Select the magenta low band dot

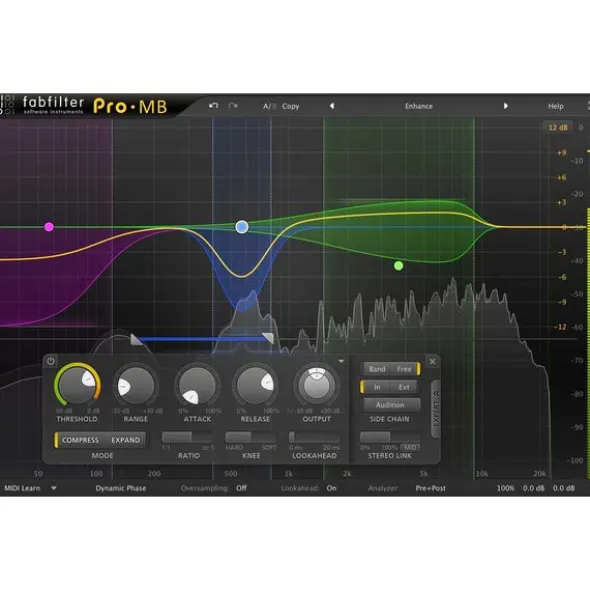coord(49,227)
